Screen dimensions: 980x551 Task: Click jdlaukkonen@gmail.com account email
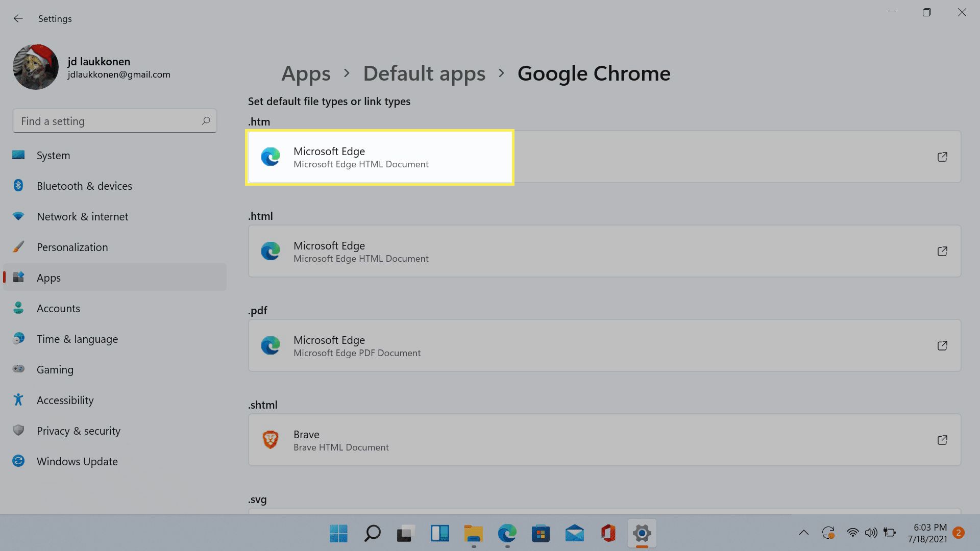click(x=119, y=74)
